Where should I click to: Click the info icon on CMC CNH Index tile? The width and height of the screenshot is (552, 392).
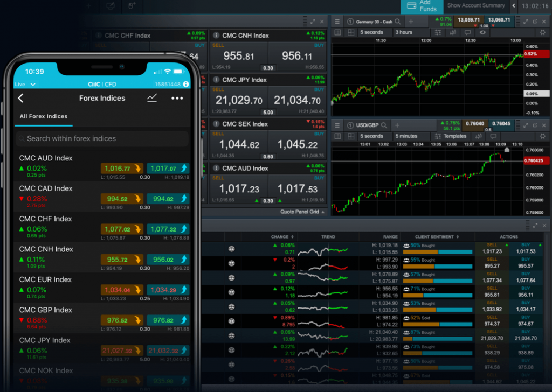tap(216, 35)
